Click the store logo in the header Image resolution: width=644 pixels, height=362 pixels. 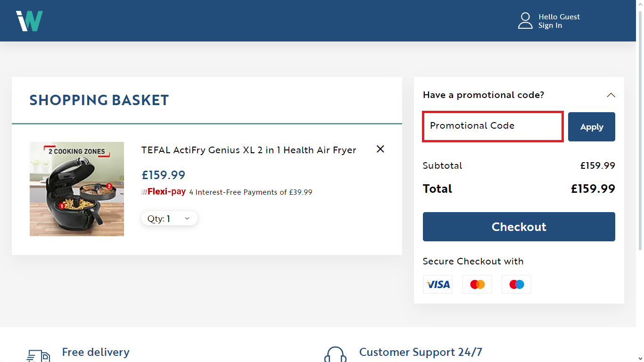point(29,20)
